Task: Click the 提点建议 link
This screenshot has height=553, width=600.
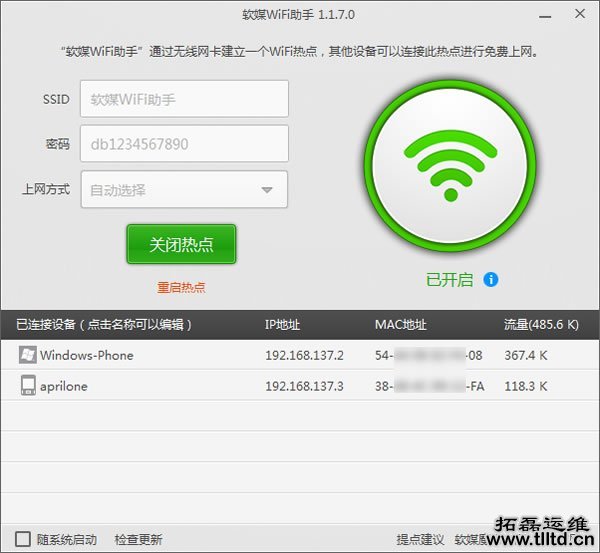Action: pyautogui.click(x=420, y=540)
